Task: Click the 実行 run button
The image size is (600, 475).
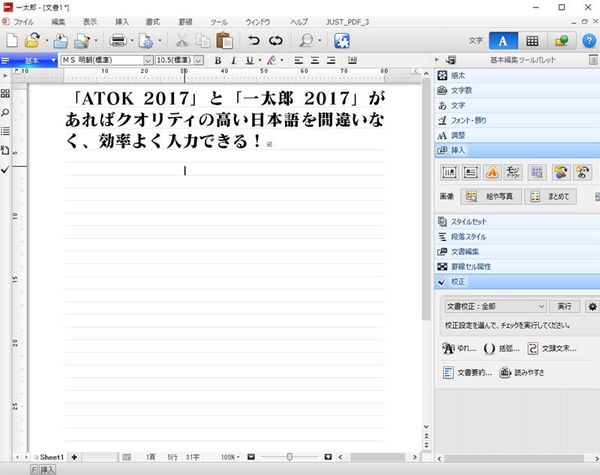Action: (x=564, y=307)
